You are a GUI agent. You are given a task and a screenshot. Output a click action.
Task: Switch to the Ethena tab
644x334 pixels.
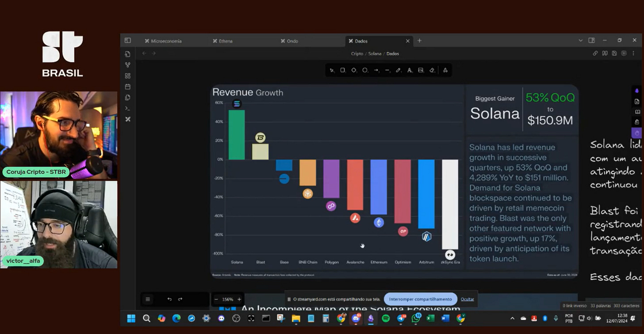[x=226, y=41]
